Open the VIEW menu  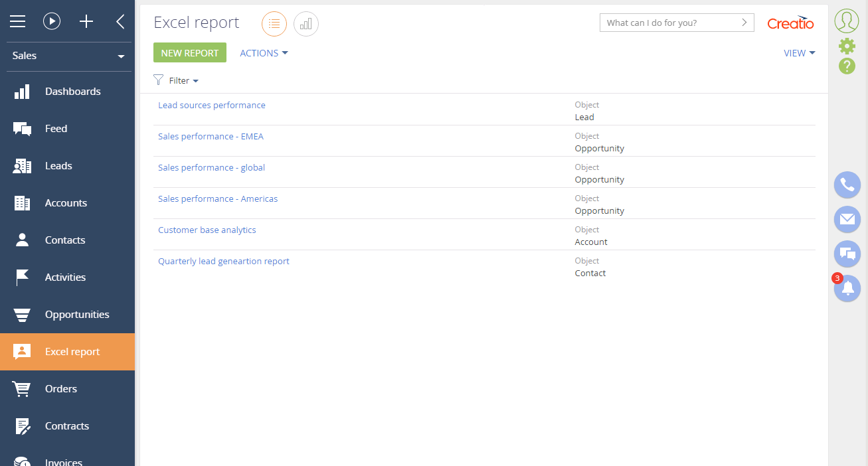799,52
